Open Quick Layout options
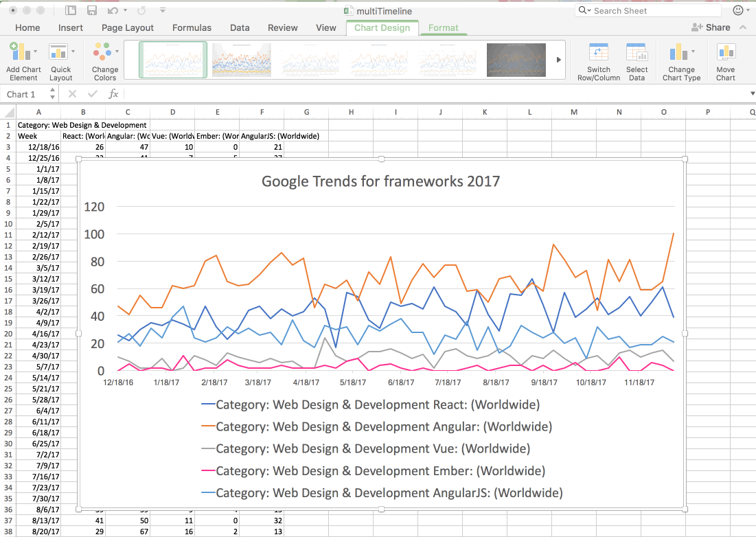The width and height of the screenshot is (756, 537). tap(60, 60)
